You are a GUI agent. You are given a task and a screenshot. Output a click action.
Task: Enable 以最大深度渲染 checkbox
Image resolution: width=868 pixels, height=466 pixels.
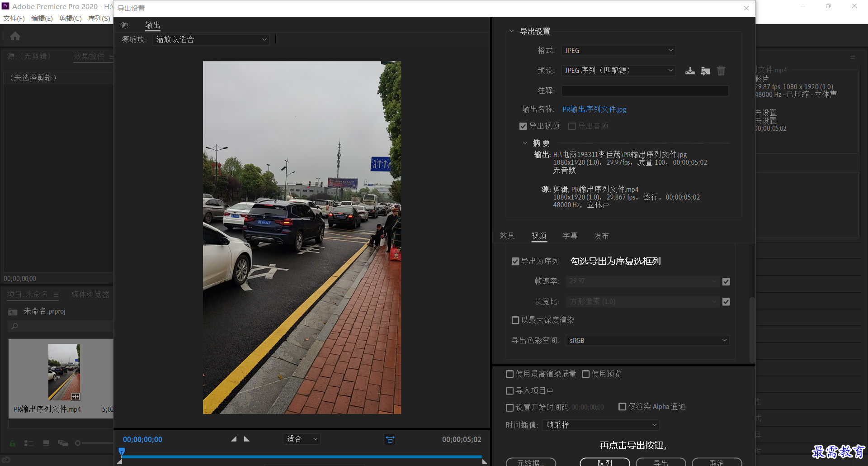click(x=515, y=320)
